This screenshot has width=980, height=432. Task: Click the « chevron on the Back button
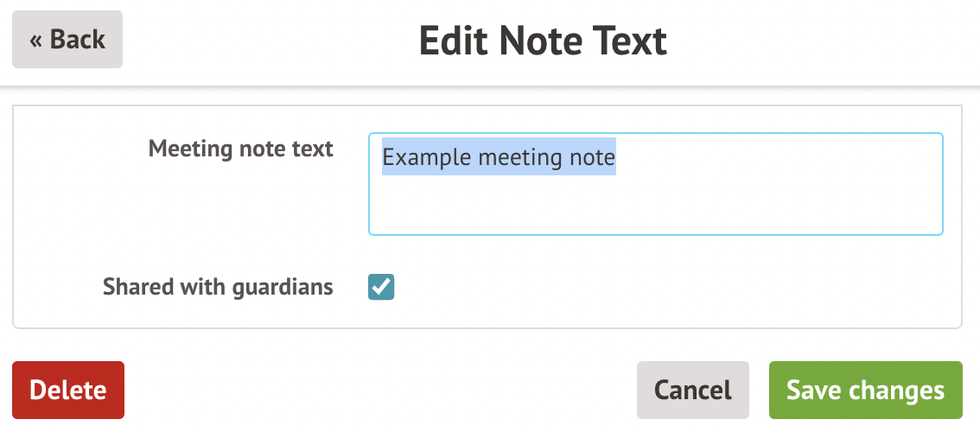[x=36, y=40]
